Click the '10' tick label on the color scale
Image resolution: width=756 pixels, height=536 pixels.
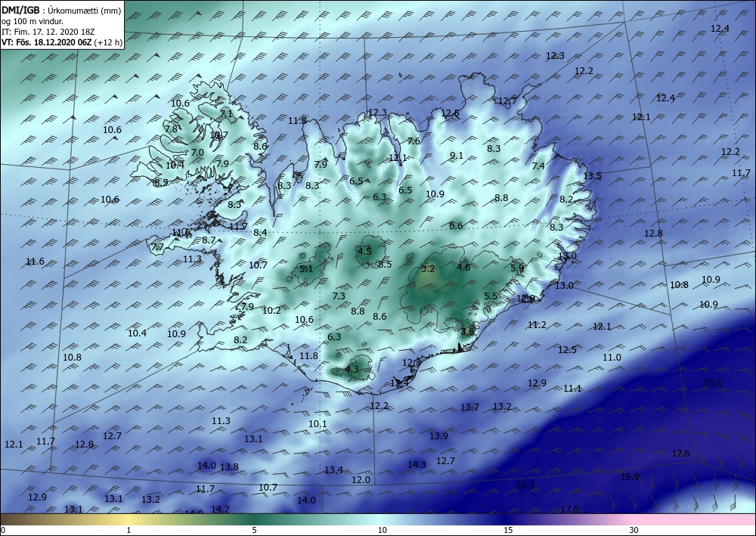[x=382, y=531]
